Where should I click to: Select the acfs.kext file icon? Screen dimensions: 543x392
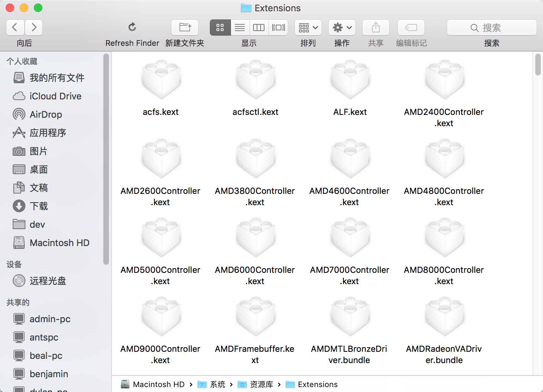click(x=161, y=79)
